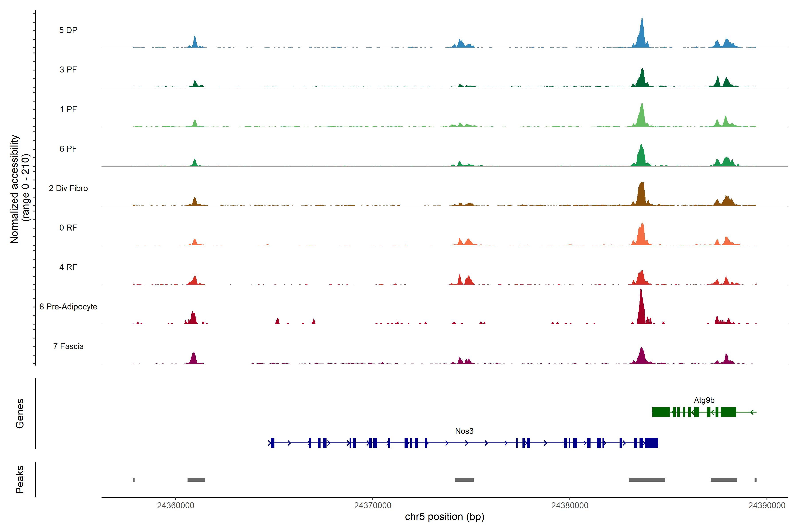This screenshot has width=798, height=532.
Task: Click the 24390000 x-axis tick label
Action: click(x=767, y=505)
